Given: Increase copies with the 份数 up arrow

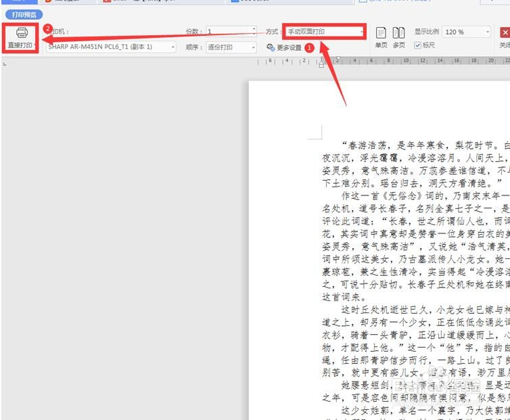Looking at the screenshot, I should point(254,28).
